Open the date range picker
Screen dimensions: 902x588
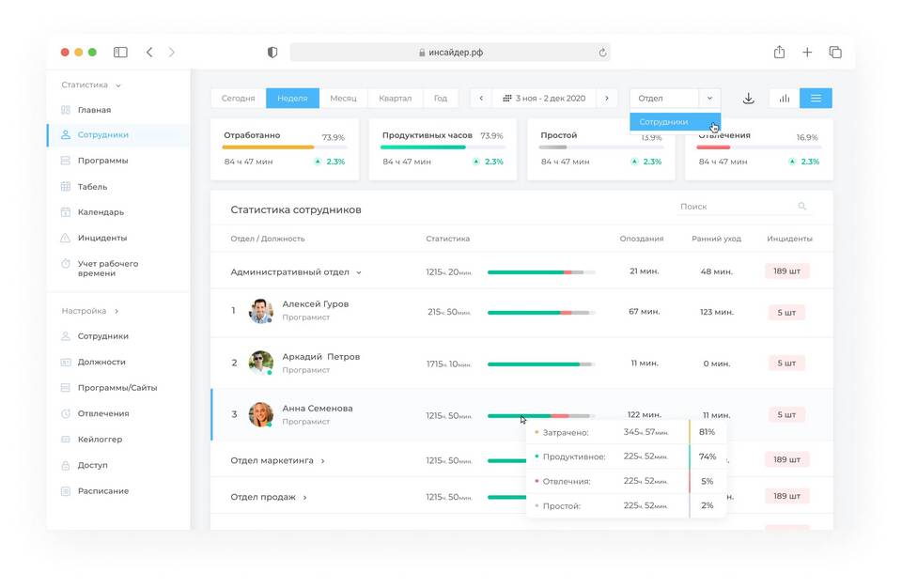point(544,99)
